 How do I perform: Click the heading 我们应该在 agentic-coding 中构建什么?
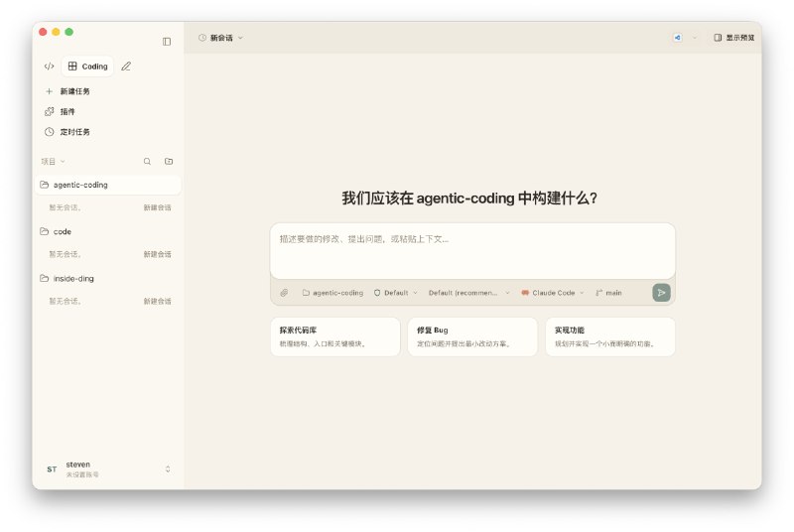point(469,198)
